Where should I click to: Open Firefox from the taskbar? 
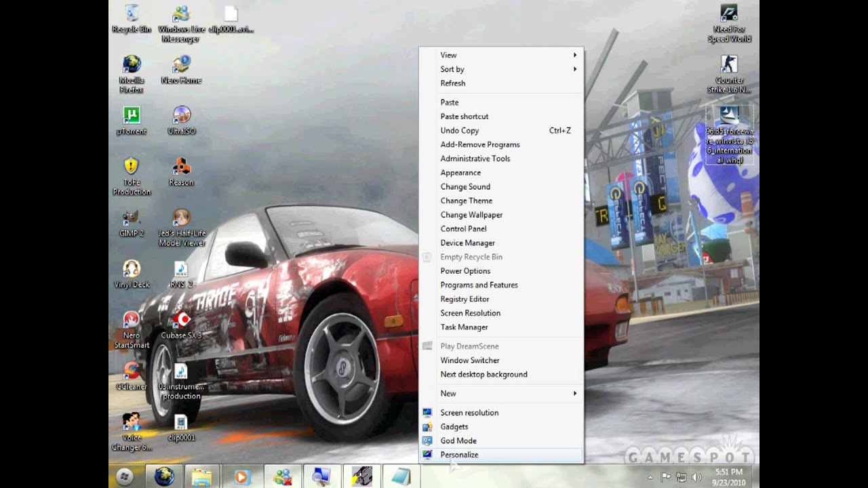click(x=163, y=476)
